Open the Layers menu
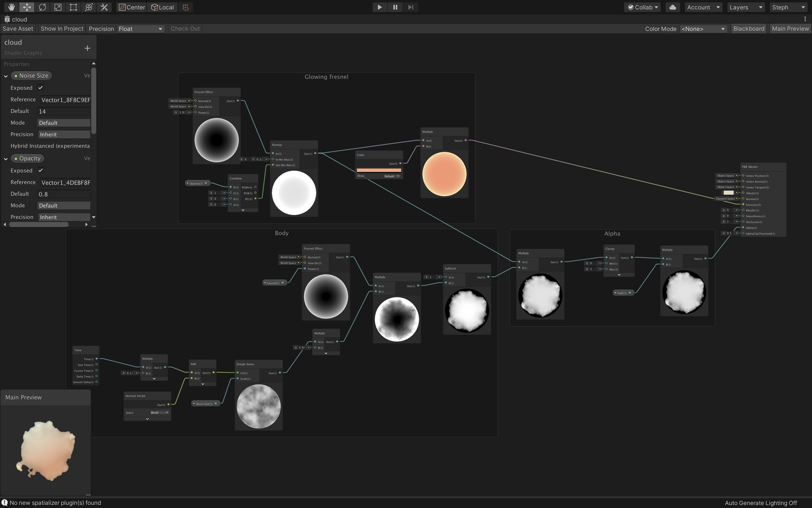812x508 pixels. pos(745,7)
